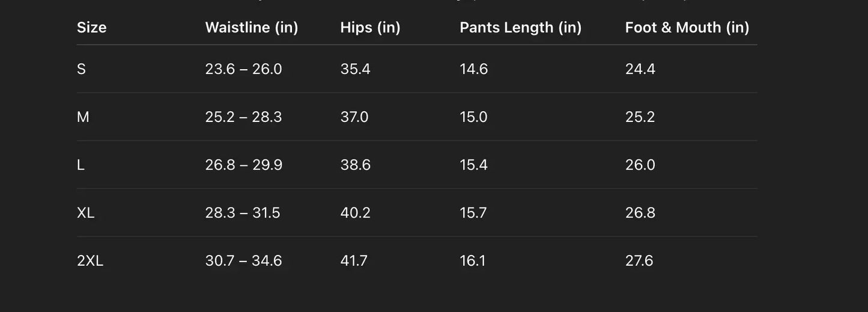Click the Size column header
Image resolution: width=868 pixels, height=312 pixels.
[91, 28]
